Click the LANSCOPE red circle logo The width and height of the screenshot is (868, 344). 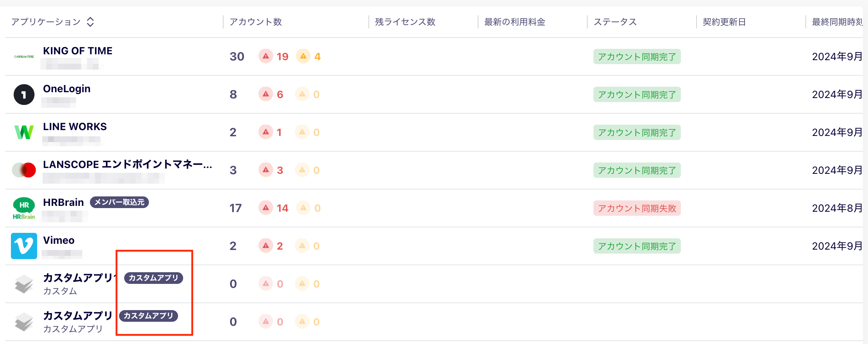click(x=24, y=170)
